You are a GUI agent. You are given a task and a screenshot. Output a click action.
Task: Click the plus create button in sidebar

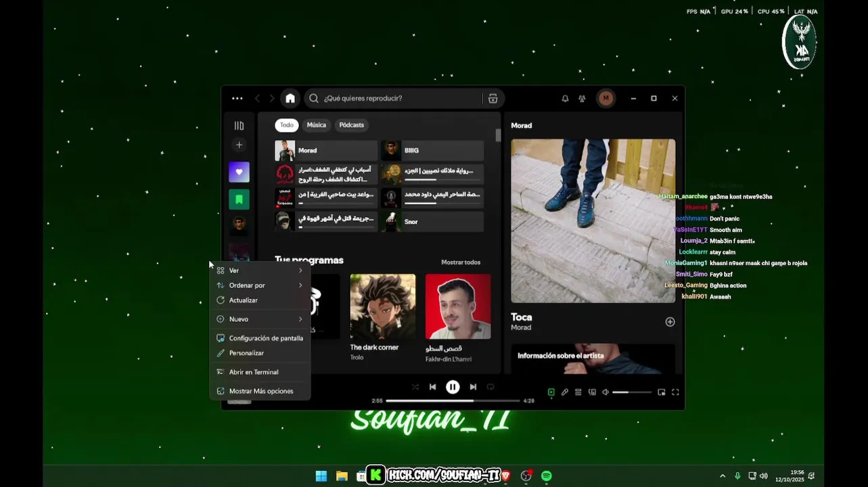coord(239,145)
